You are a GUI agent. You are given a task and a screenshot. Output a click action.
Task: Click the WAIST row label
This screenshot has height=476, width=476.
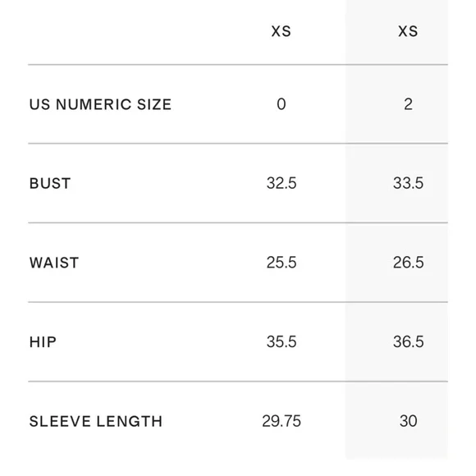click(54, 263)
